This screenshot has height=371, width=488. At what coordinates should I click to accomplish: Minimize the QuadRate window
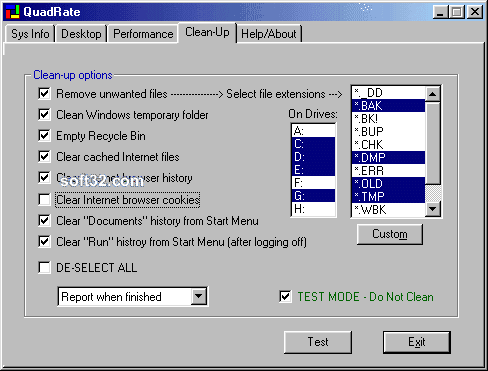click(x=440, y=12)
